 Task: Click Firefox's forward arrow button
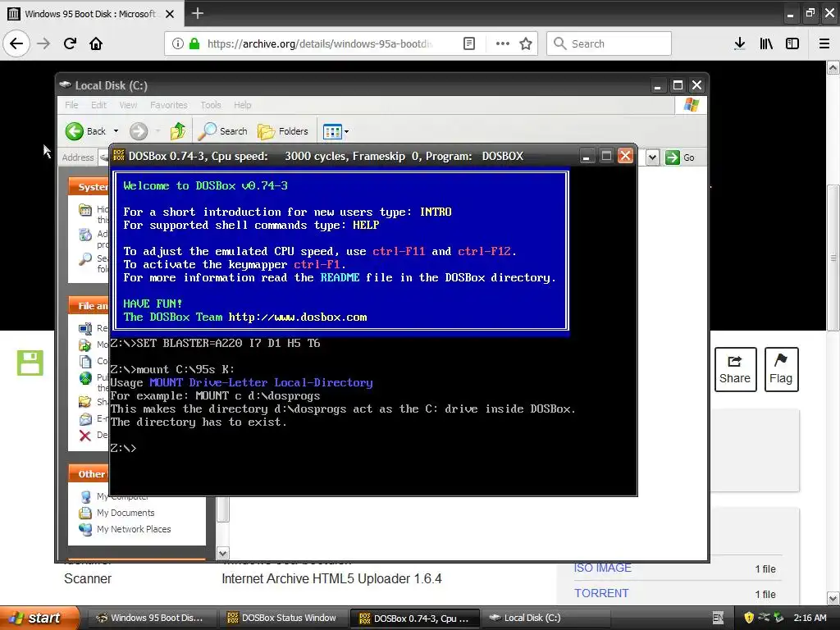(x=43, y=43)
